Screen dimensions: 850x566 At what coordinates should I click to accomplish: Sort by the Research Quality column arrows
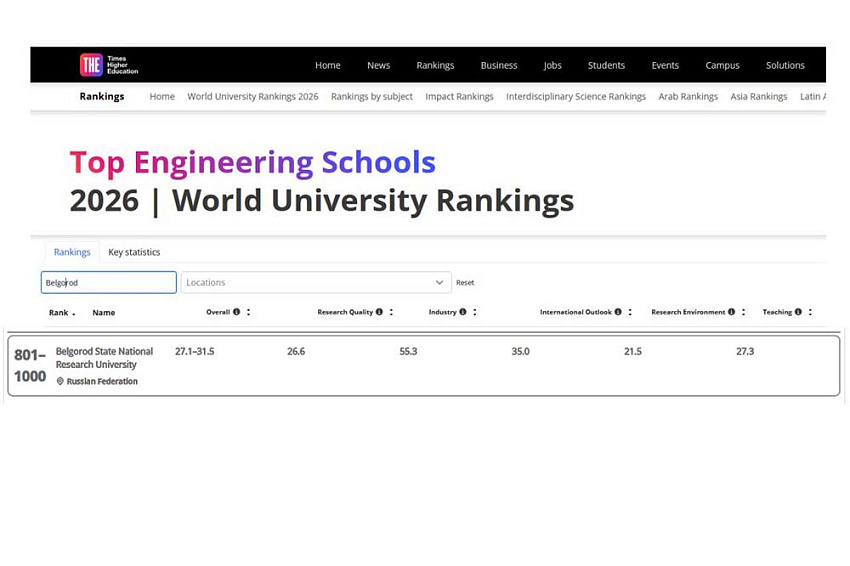(391, 312)
